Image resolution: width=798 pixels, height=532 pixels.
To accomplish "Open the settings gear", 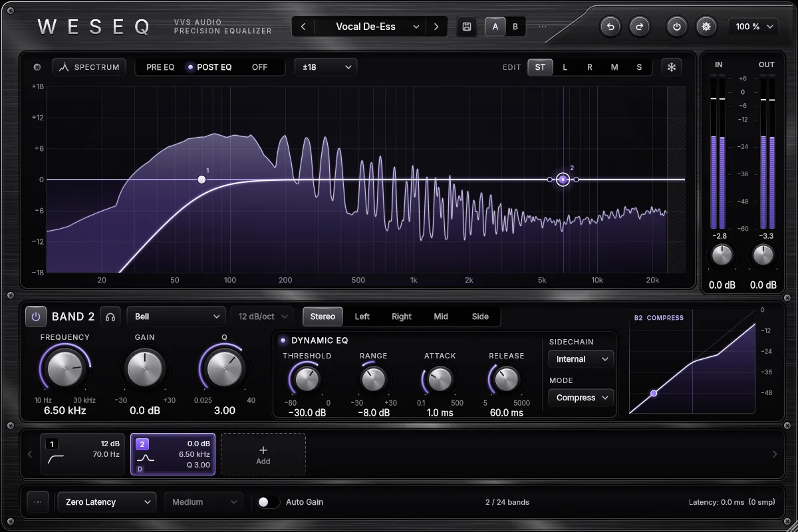I will 706,27.
